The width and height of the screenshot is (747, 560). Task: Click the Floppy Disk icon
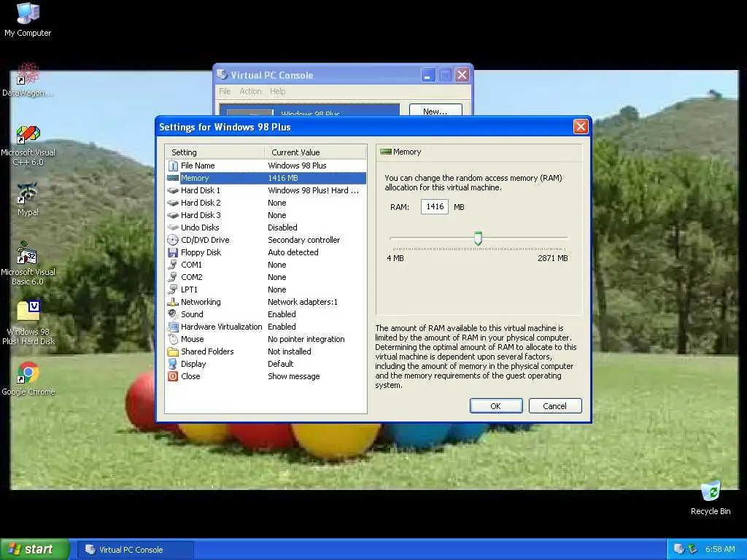[x=173, y=252]
